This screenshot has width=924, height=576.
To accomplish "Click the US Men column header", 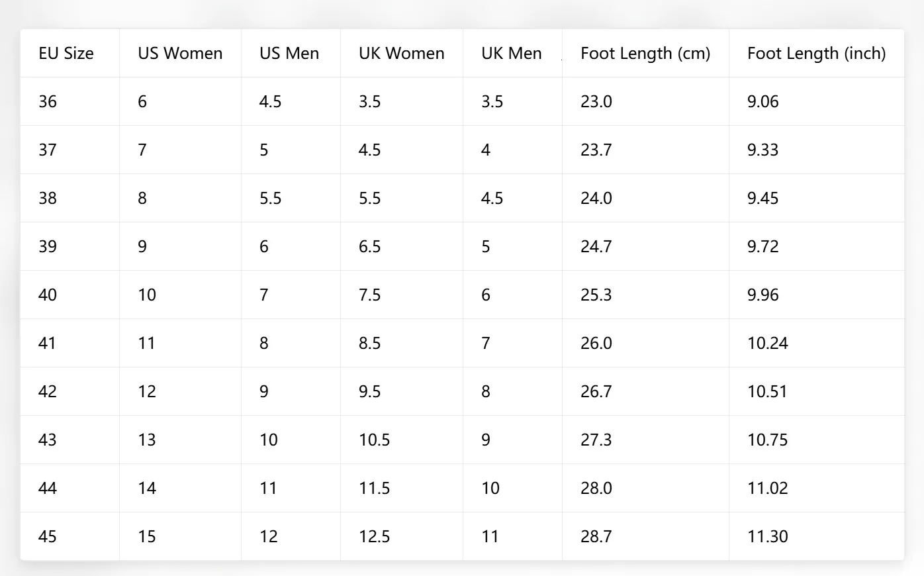I will [x=291, y=54].
